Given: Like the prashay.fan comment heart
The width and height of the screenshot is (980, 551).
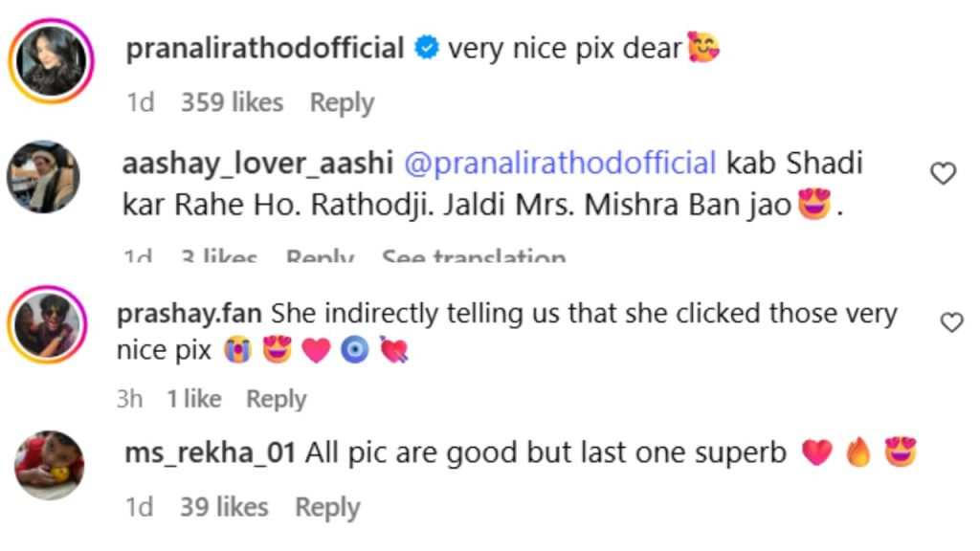Looking at the screenshot, I should 951,321.
